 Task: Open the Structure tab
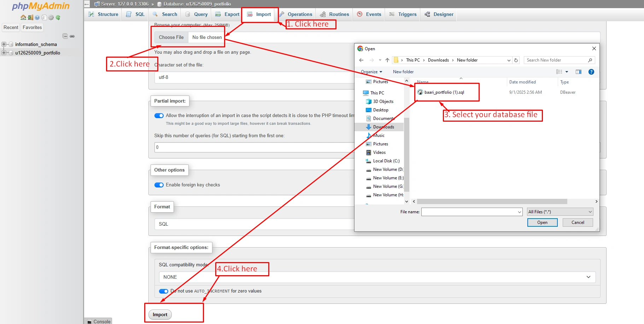pyautogui.click(x=104, y=15)
